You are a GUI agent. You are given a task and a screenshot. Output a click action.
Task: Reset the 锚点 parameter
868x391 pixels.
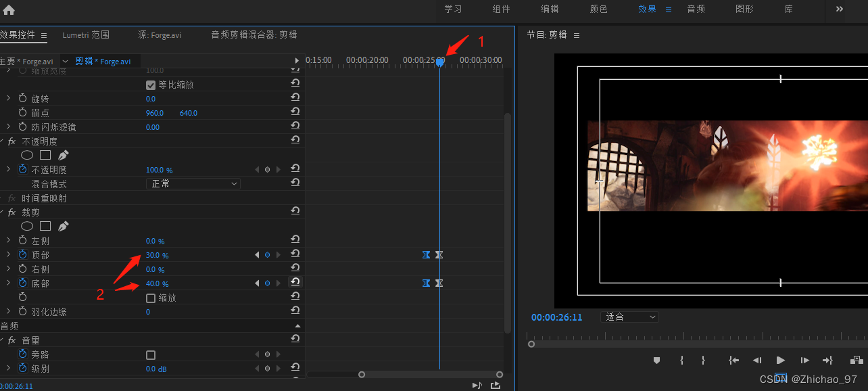295,113
